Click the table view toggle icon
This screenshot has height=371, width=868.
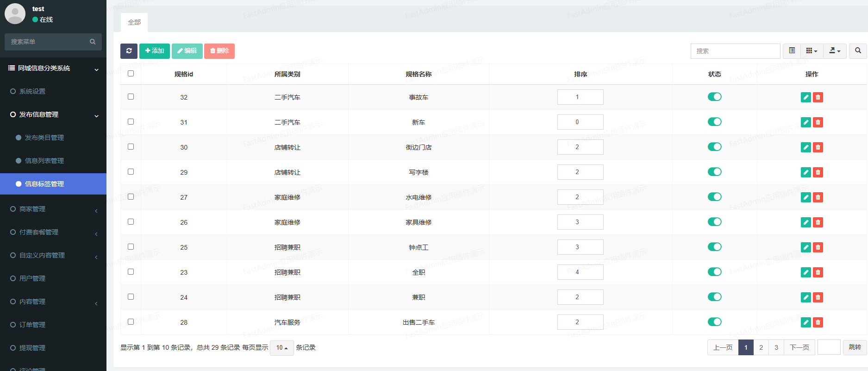(792, 51)
